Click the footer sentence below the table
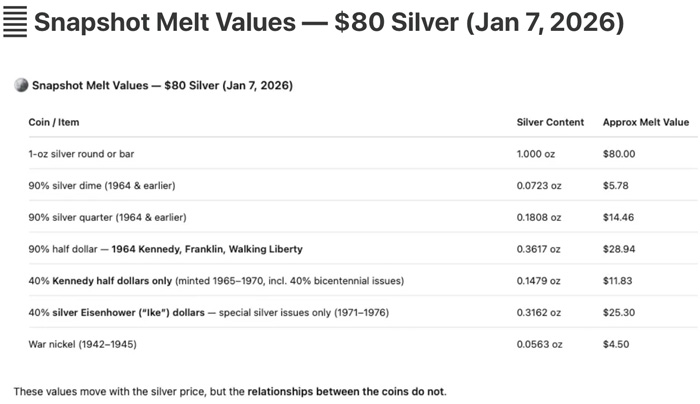 tap(230, 391)
